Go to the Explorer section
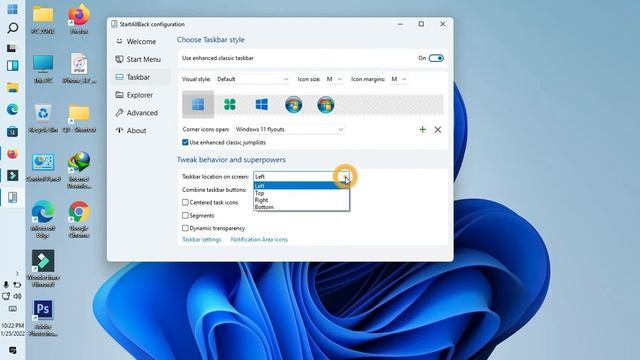 (x=140, y=95)
